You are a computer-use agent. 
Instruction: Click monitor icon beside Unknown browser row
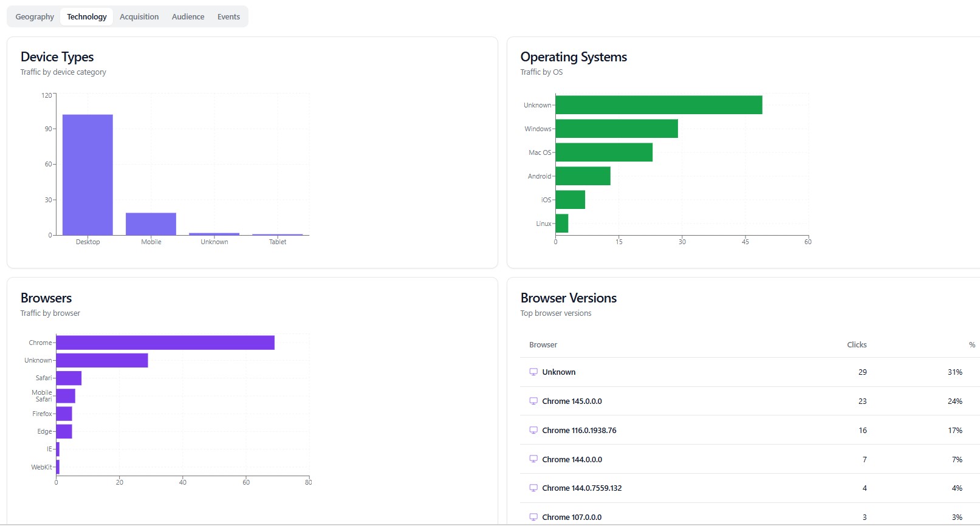[x=533, y=372]
